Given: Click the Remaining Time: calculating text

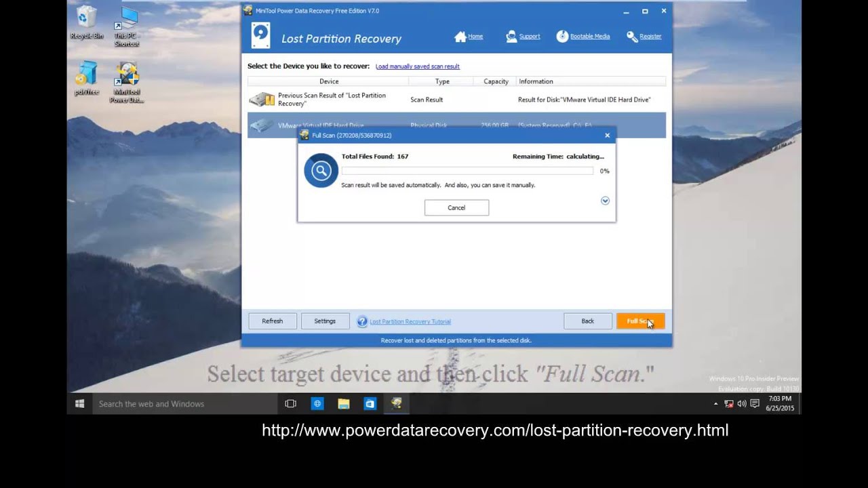Looking at the screenshot, I should point(558,157).
